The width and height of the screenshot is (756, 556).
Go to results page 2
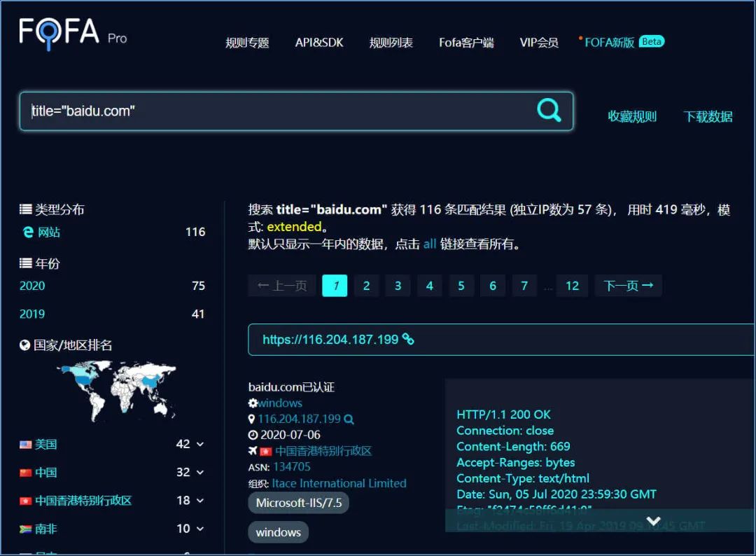click(366, 286)
